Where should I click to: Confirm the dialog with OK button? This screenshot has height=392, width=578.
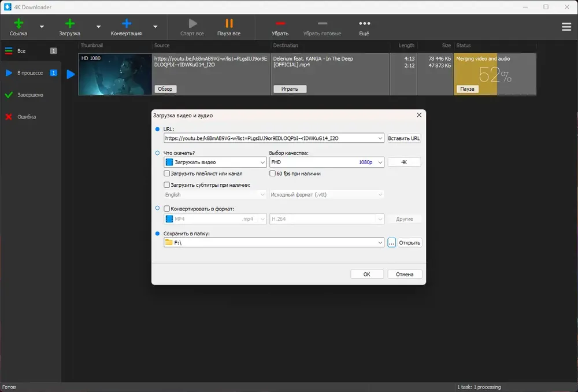click(x=367, y=275)
